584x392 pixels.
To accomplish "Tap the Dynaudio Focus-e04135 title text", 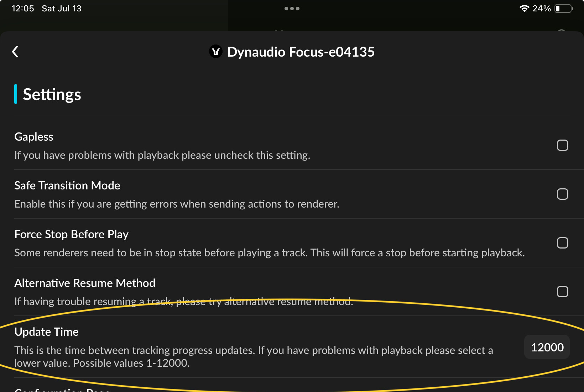I will point(301,52).
